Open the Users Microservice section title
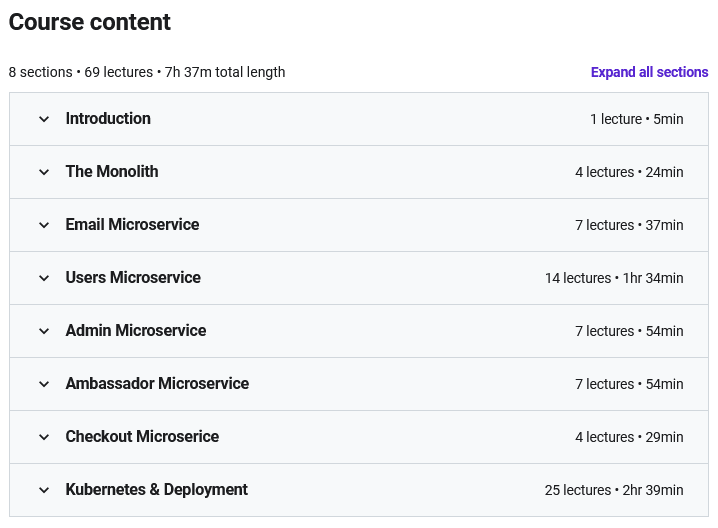Viewport: 718px width, 528px height. click(x=133, y=277)
